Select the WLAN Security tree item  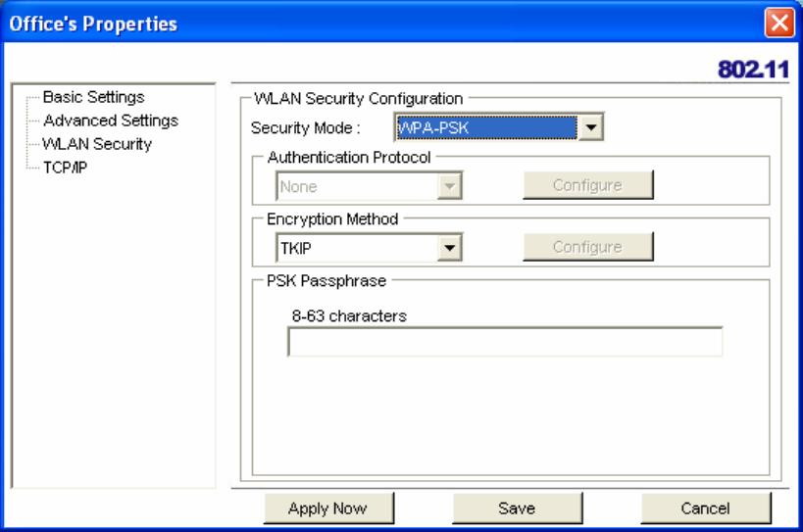97,144
